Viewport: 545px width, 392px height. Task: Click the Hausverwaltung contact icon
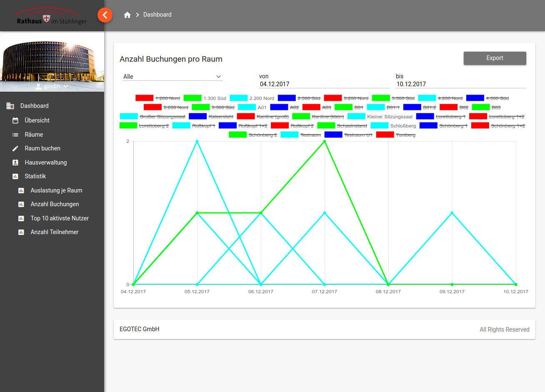coord(15,162)
